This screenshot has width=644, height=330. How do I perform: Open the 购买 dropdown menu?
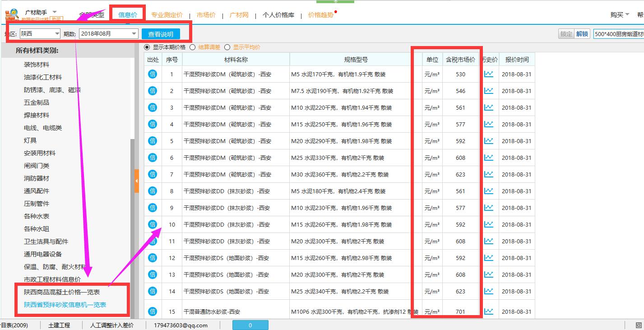point(620,15)
